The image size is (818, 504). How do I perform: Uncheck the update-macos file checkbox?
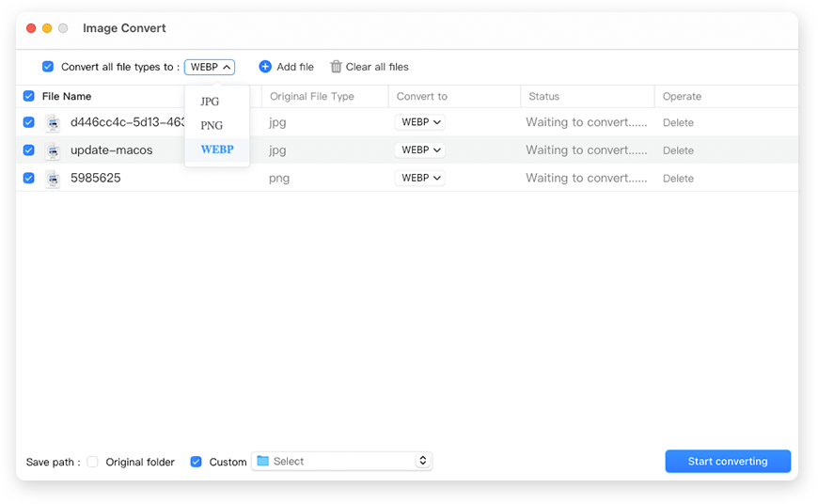click(x=29, y=150)
